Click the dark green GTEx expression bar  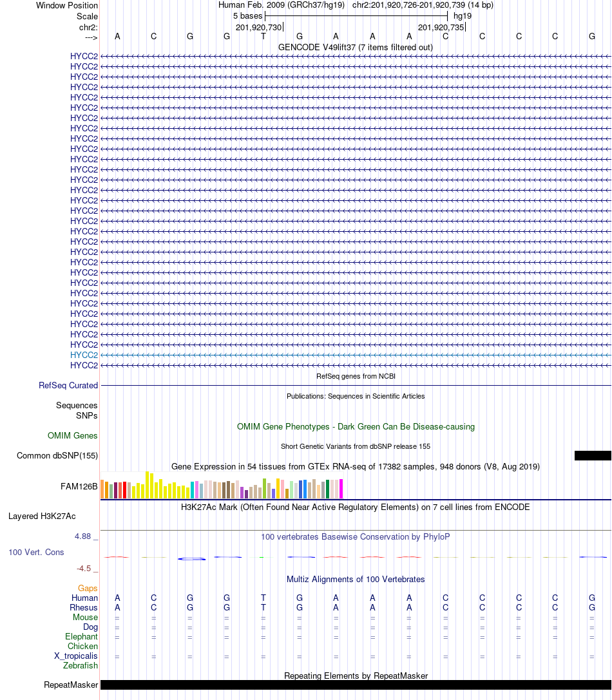(x=328, y=489)
